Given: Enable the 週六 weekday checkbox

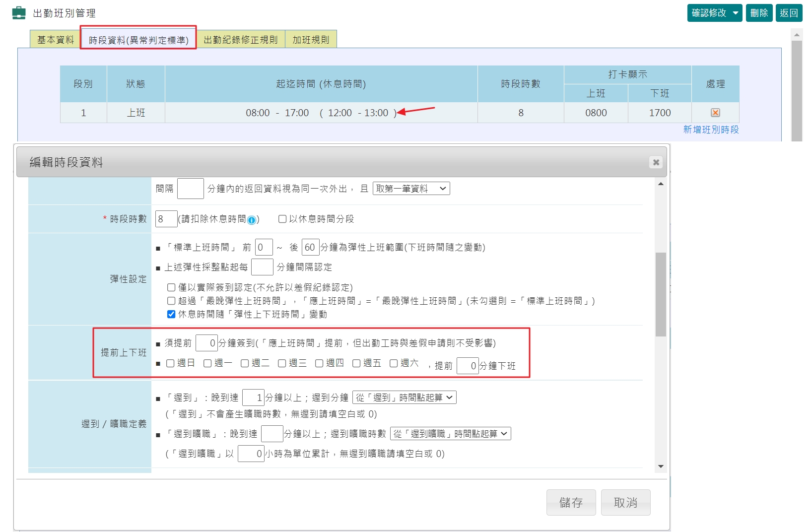Looking at the screenshot, I should [393, 363].
